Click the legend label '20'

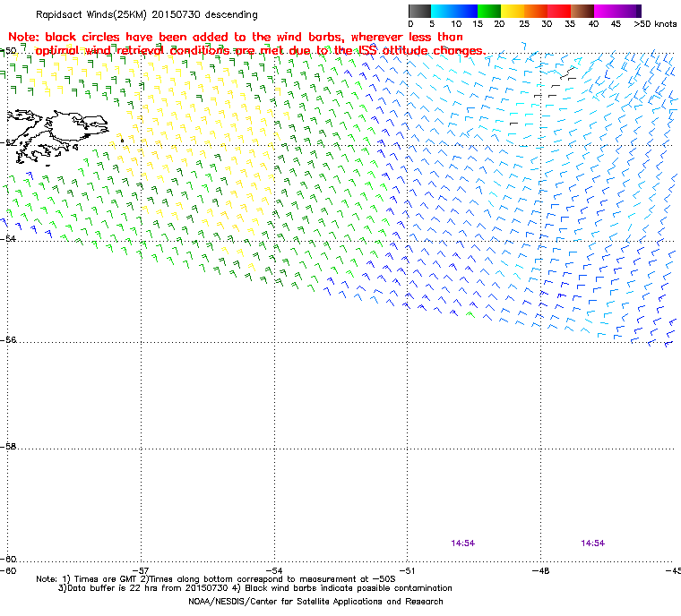point(499,24)
